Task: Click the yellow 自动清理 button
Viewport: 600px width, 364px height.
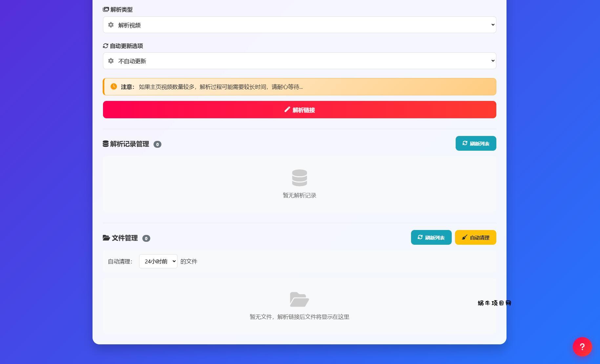Action: tap(475, 238)
